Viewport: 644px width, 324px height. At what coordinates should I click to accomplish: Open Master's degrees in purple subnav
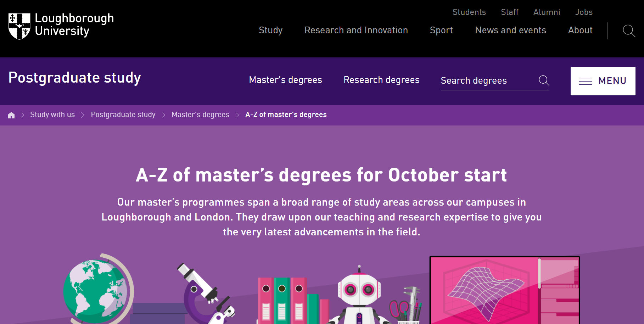285,80
